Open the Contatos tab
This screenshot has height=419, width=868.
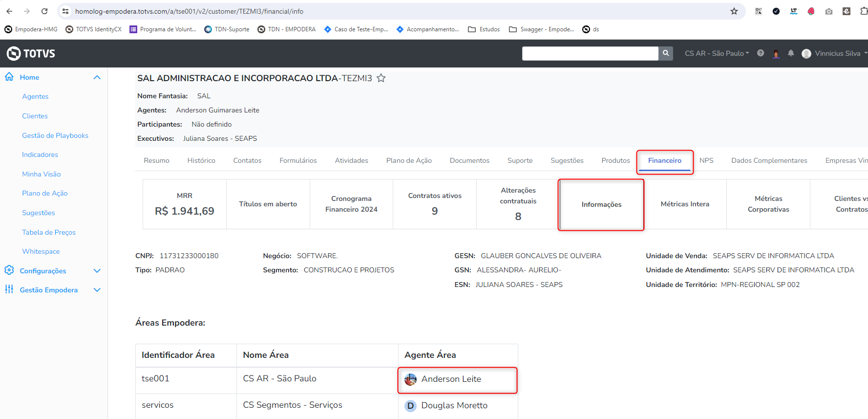(x=247, y=160)
